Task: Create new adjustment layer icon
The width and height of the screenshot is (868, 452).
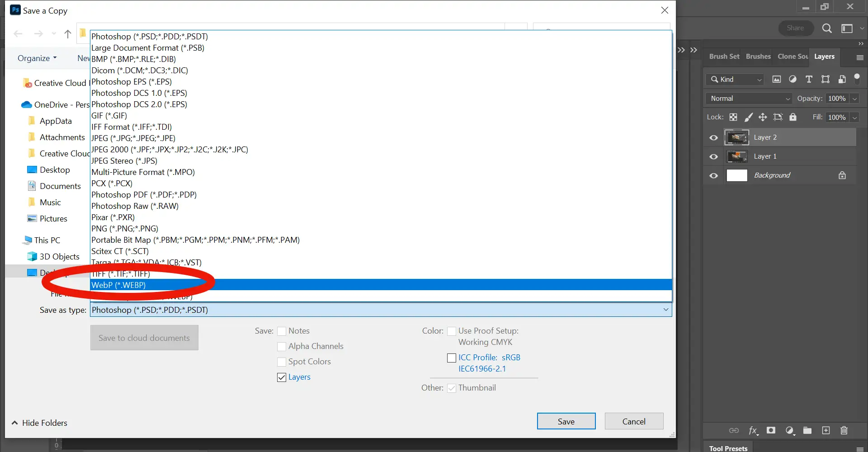Action: point(790,430)
